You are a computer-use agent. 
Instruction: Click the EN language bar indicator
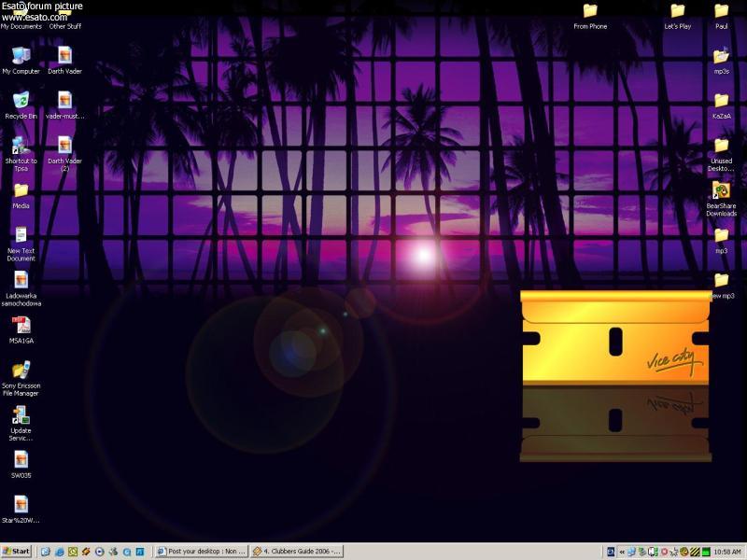coord(611,552)
